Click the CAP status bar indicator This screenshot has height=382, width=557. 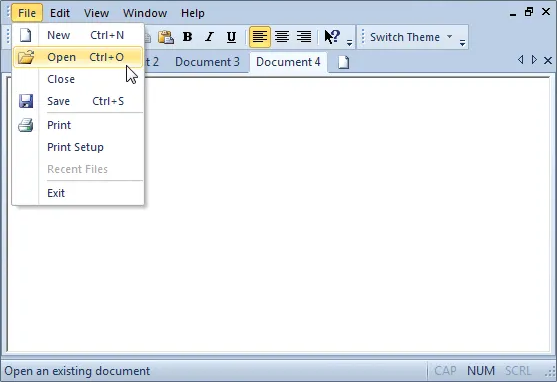pyautogui.click(x=445, y=371)
